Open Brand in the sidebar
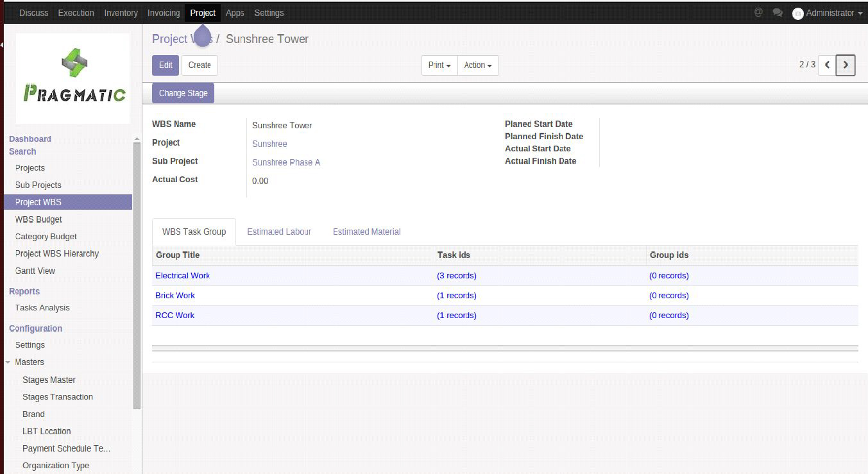This screenshot has width=868, height=474. 33,414
